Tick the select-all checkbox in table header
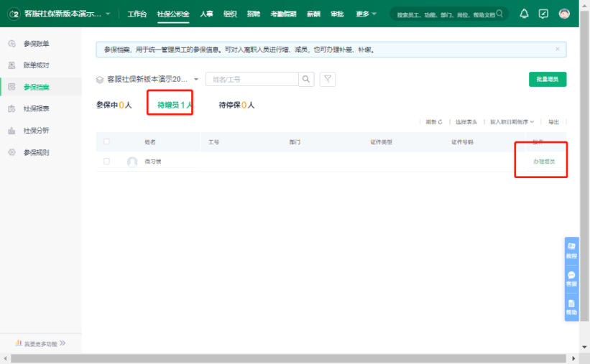590x364 pixels. tap(106, 141)
